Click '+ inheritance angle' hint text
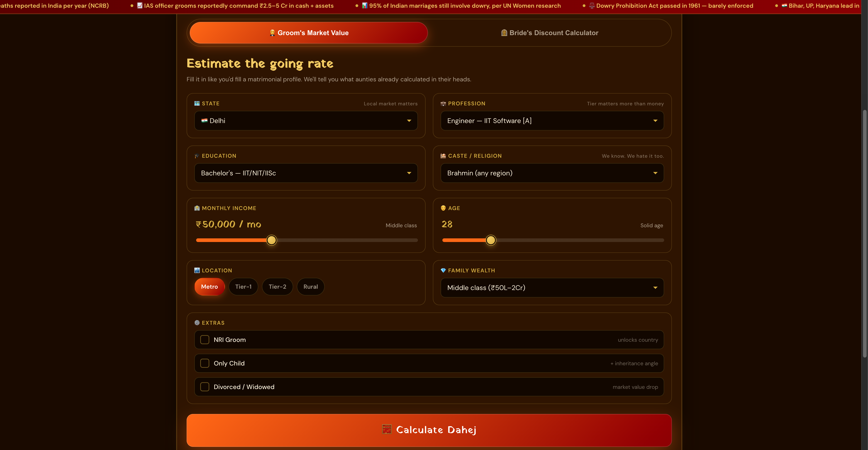Screen dimensions: 868x450 [634, 363]
